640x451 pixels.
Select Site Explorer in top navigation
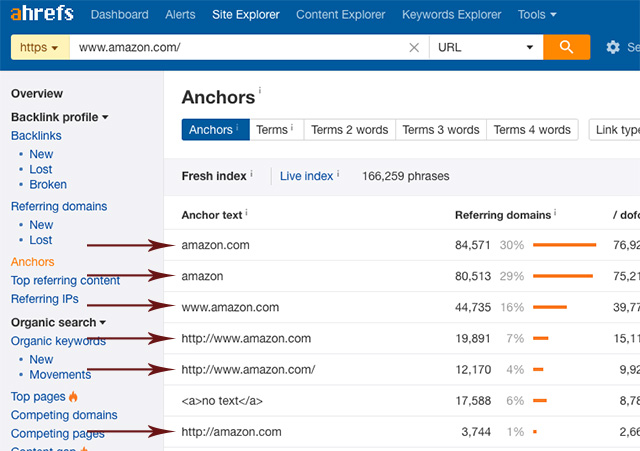(246, 15)
